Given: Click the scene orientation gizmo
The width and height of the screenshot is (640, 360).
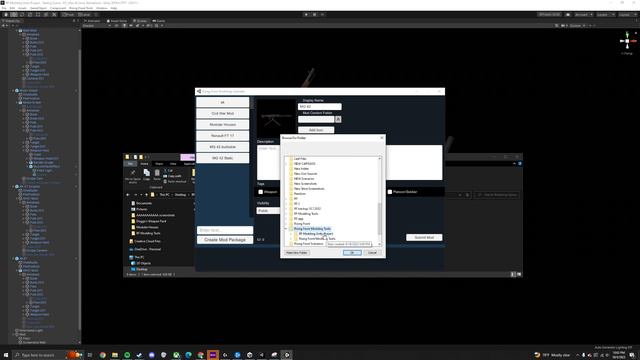Looking at the screenshot, I should coord(627,41).
